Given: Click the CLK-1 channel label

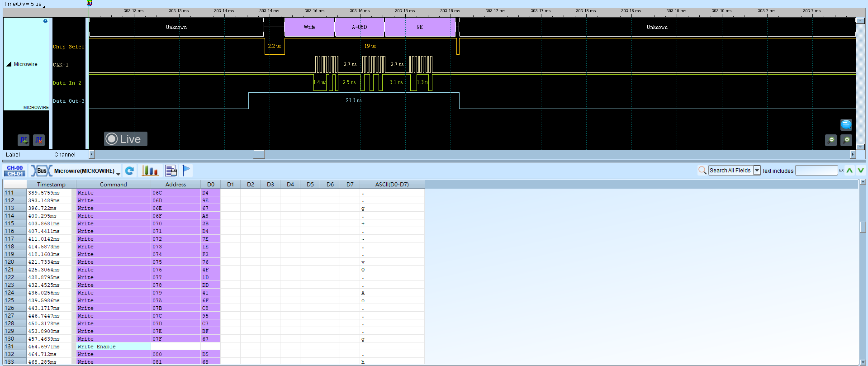Looking at the screenshot, I should click(x=61, y=65).
